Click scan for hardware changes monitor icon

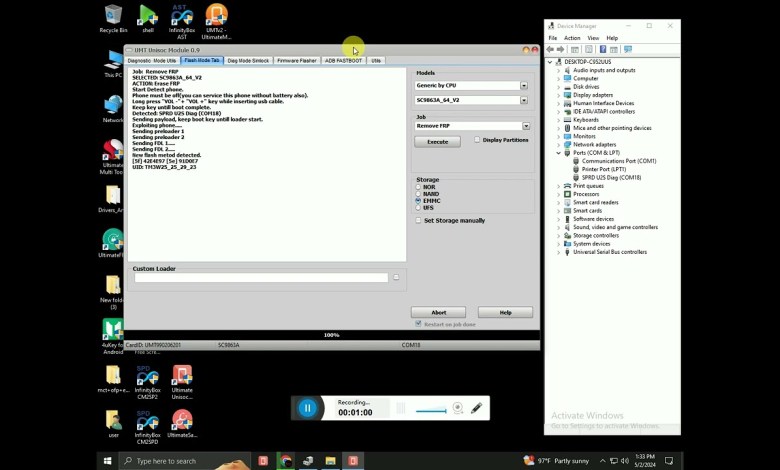(x=628, y=49)
